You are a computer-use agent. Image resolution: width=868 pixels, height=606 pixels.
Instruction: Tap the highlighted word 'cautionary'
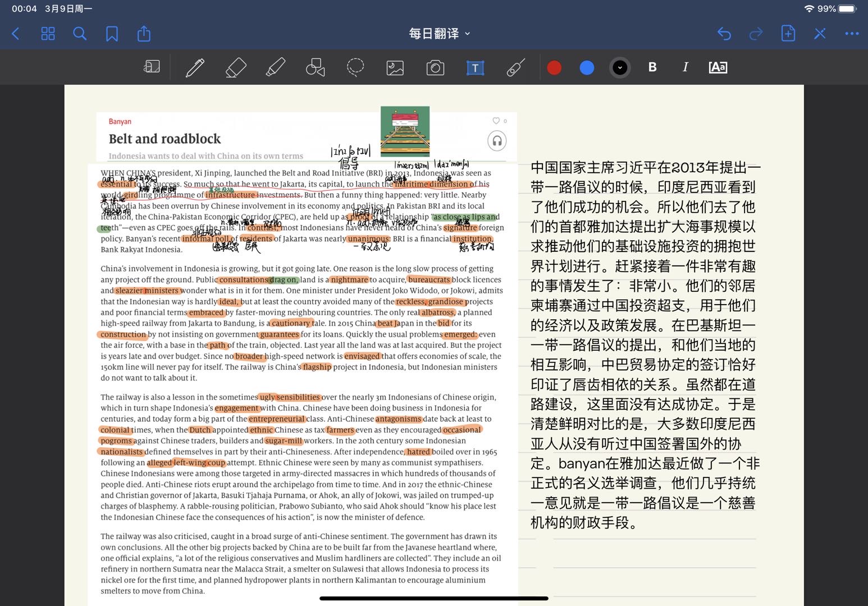click(290, 323)
